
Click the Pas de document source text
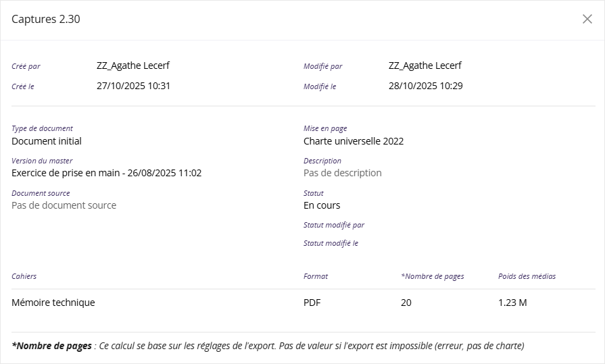pos(64,205)
